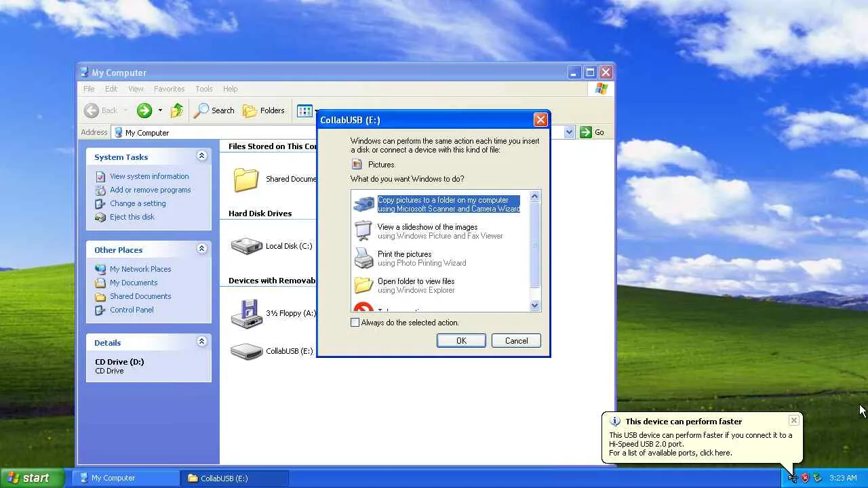The image size is (868, 488).
Task: Open the Start menu
Action: (32, 478)
